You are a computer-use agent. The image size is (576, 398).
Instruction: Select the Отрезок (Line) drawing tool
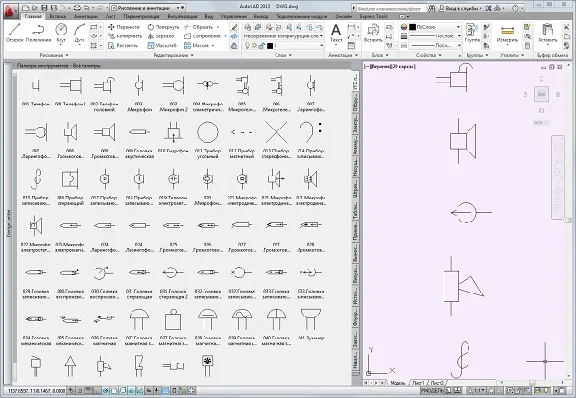[15, 33]
